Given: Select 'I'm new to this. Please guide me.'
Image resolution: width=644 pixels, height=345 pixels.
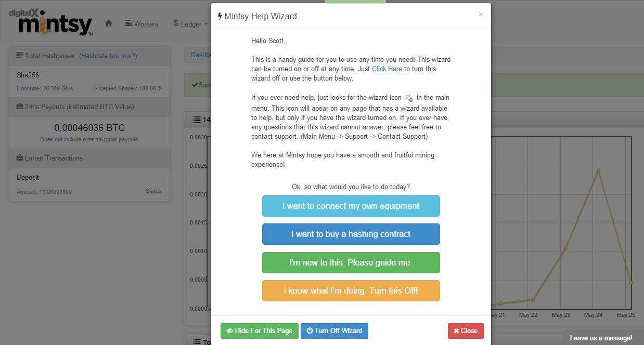Looking at the screenshot, I should pos(351,262).
